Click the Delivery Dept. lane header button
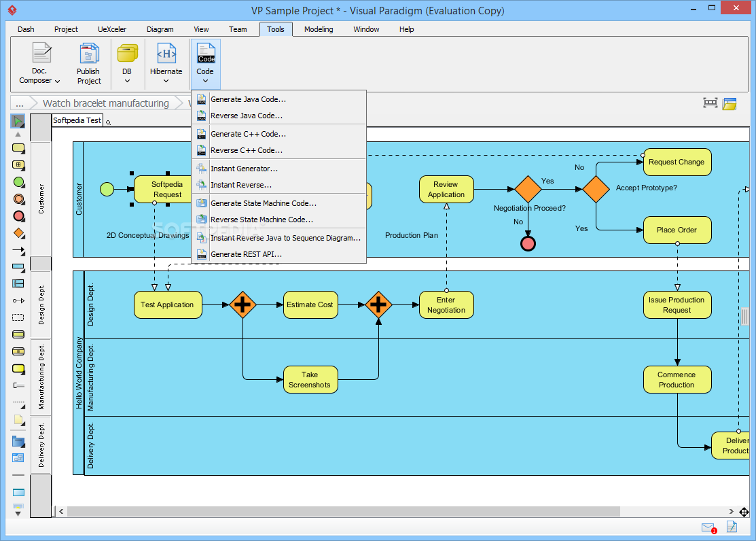 [41, 445]
